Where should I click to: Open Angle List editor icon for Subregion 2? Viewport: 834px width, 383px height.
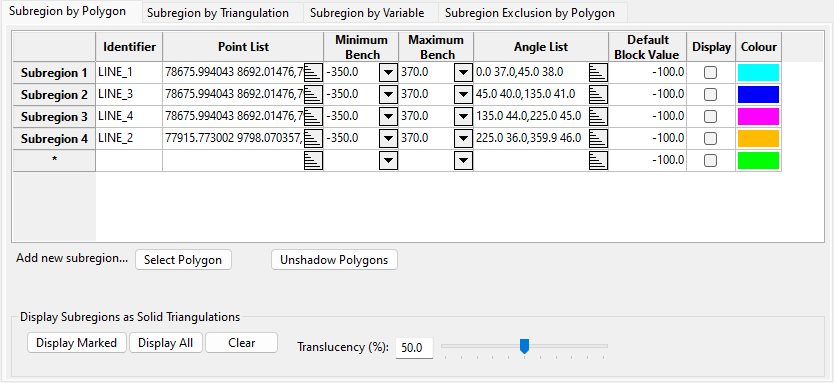click(598, 94)
